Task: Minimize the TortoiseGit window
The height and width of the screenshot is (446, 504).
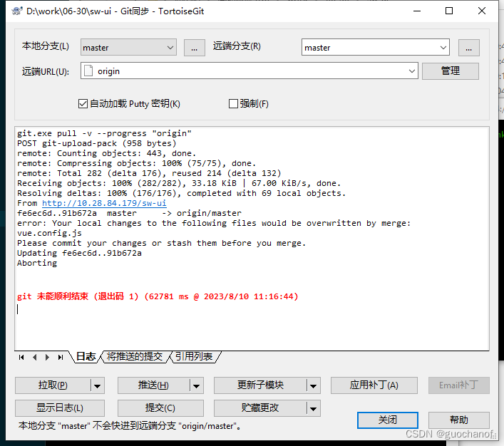Action: 417,11
